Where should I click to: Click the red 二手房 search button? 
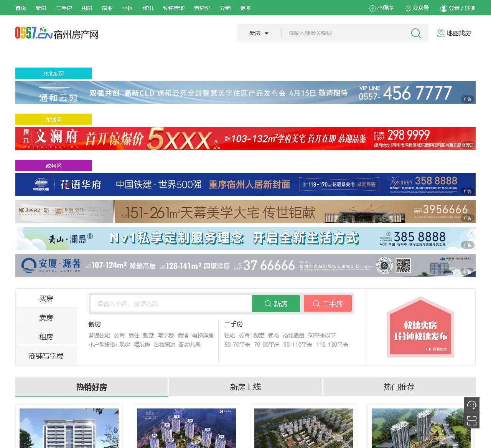328,304
